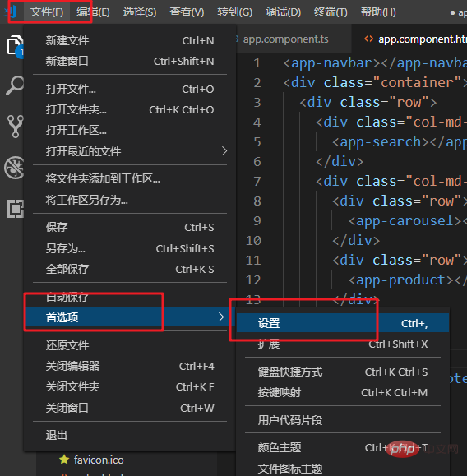Choose 关闭文件夹 menu entry

tap(130, 386)
